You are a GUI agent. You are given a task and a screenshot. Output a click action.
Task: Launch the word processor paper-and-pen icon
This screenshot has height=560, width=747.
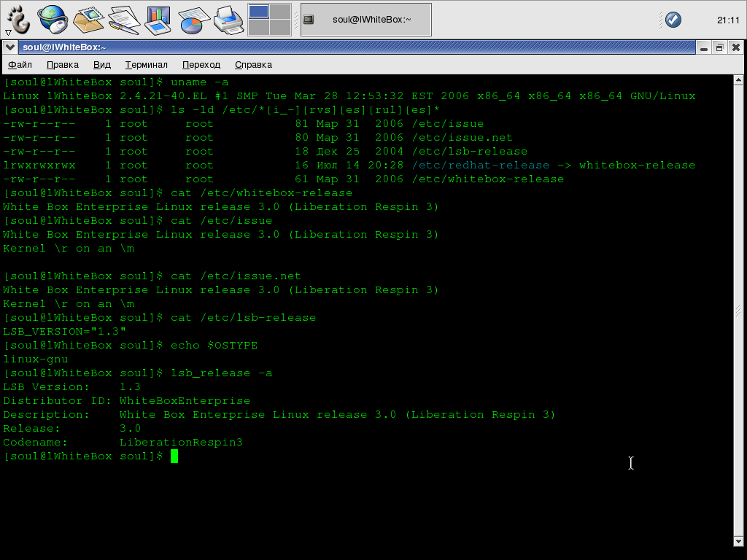pyautogui.click(x=123, y=20)
